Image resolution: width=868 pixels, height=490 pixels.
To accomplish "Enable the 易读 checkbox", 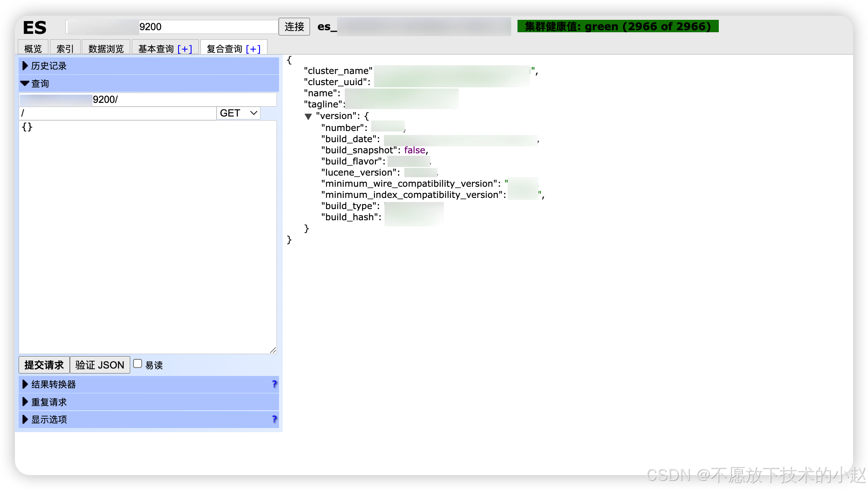I will [138, 364].
